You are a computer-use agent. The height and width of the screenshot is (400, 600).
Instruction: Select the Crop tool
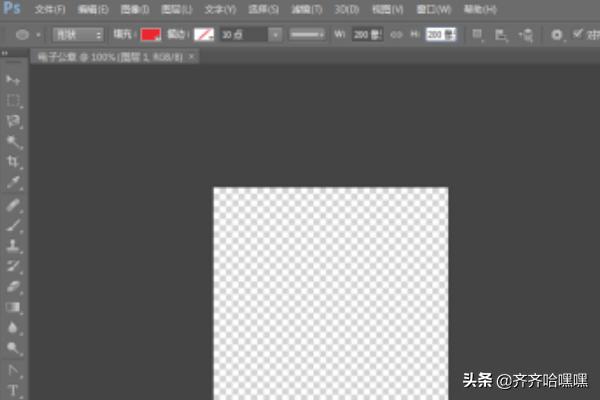(13, 162)
